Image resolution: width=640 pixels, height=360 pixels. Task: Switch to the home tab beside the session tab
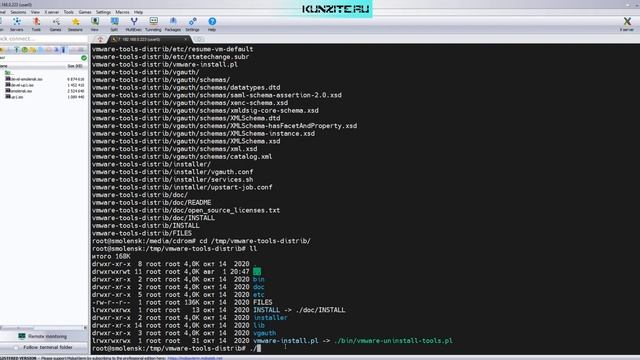pyautogui.click(x=100, y=39)
